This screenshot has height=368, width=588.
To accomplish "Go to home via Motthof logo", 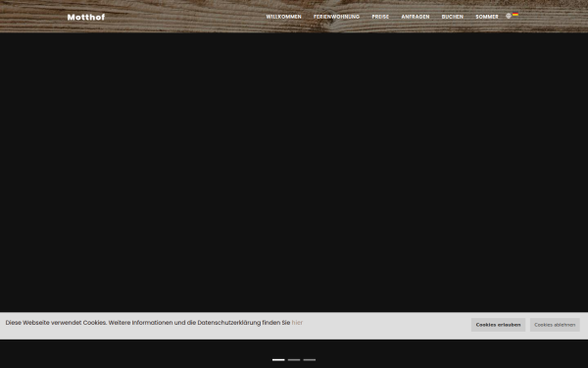I will pos(86,17).
